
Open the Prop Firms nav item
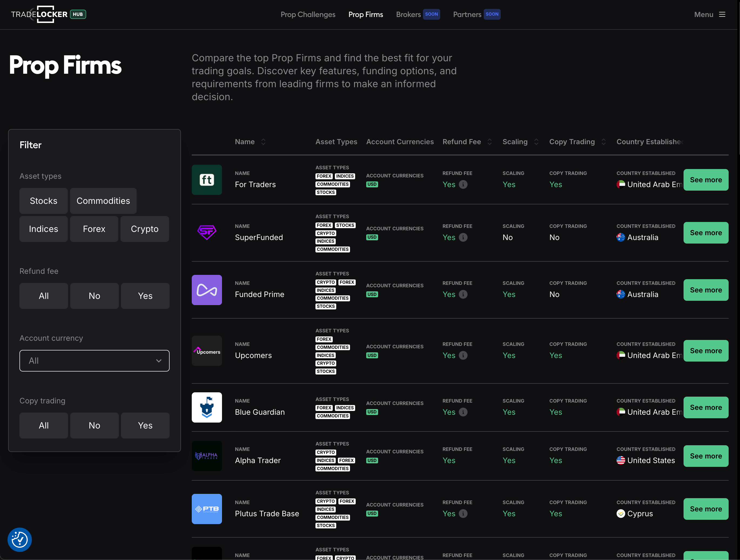[366, 14]
